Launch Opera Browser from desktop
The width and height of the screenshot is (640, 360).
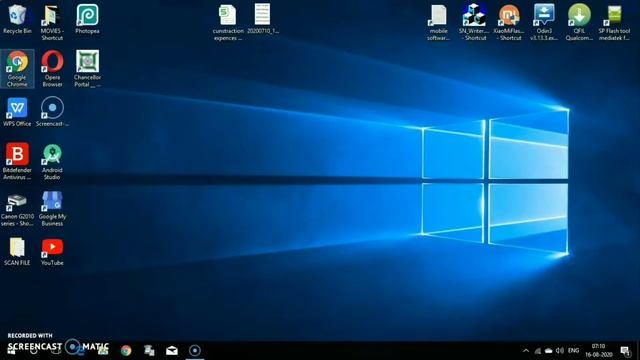[x=52, y=69]
